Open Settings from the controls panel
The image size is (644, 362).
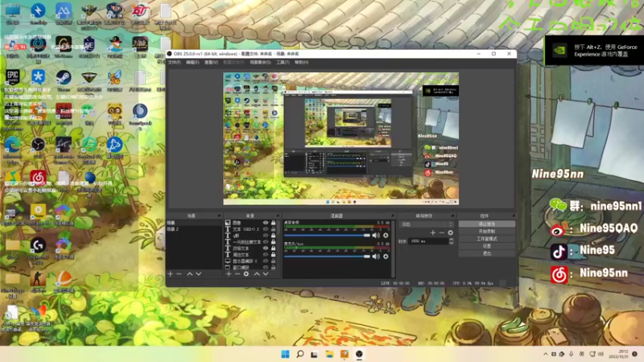tap(487, 246)
